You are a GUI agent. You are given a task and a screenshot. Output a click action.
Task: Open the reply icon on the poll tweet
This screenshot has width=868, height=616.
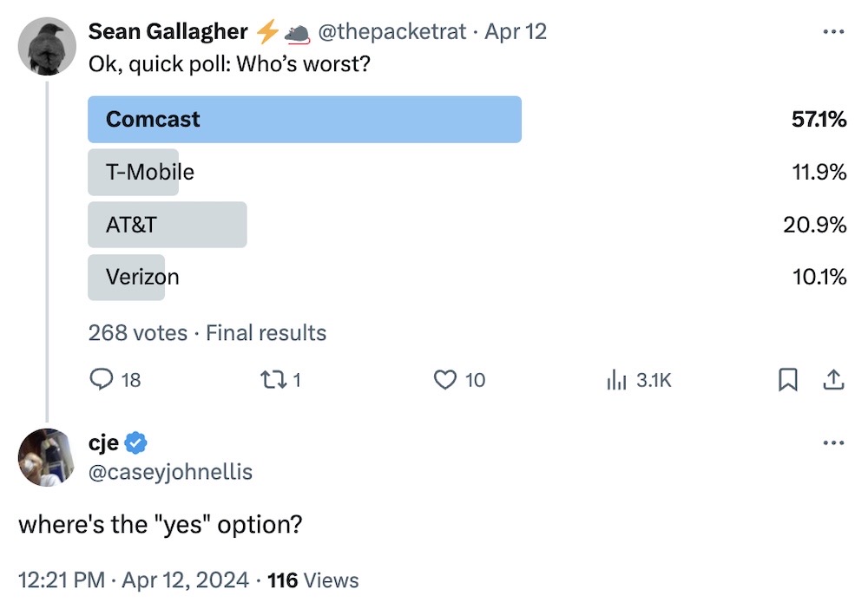(x=102, y=380)
